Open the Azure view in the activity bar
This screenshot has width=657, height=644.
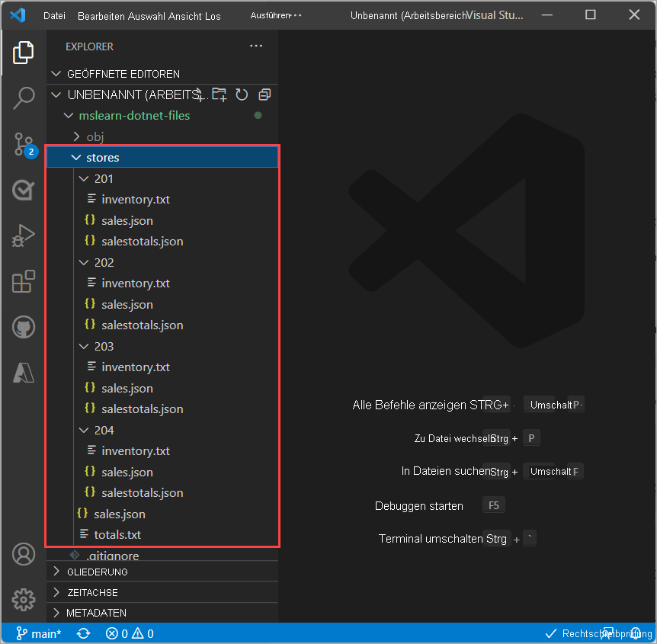coord(24,373)
